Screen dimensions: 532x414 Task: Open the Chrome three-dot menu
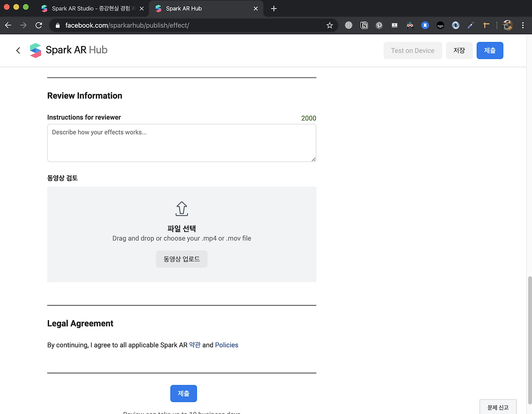tap(523, 25)
